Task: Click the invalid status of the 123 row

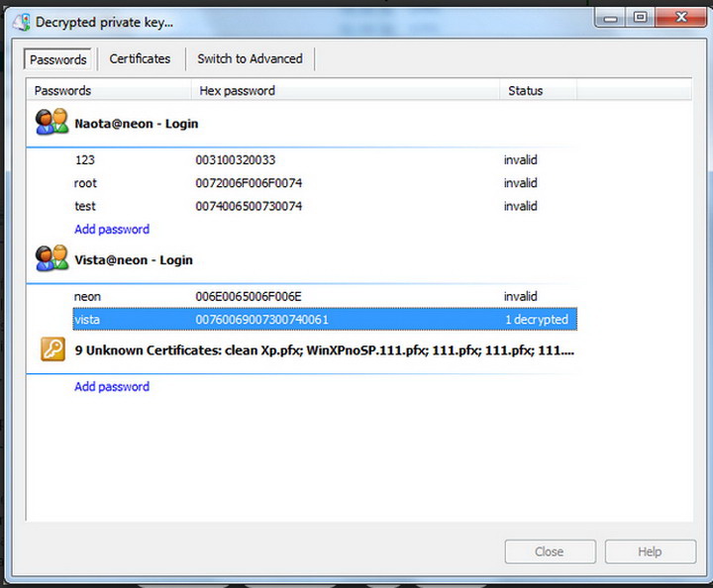Action: tap(520, 160)
